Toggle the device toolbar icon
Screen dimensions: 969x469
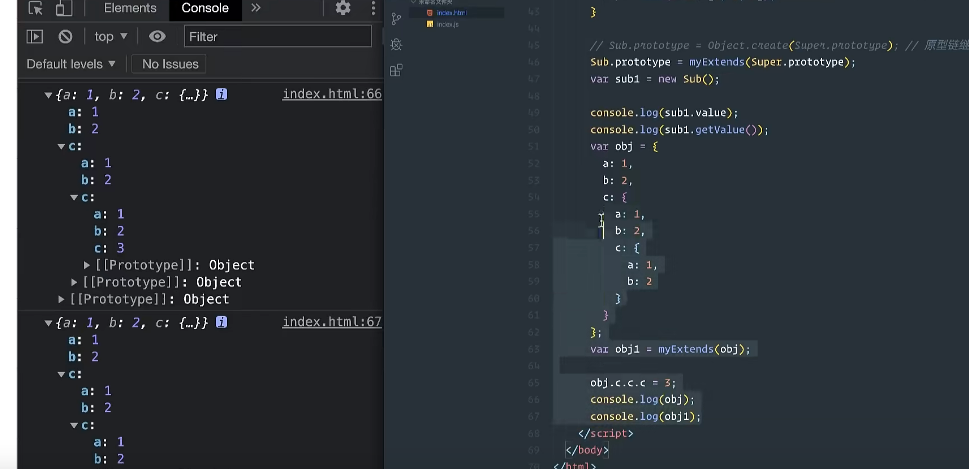coord(64,8)
